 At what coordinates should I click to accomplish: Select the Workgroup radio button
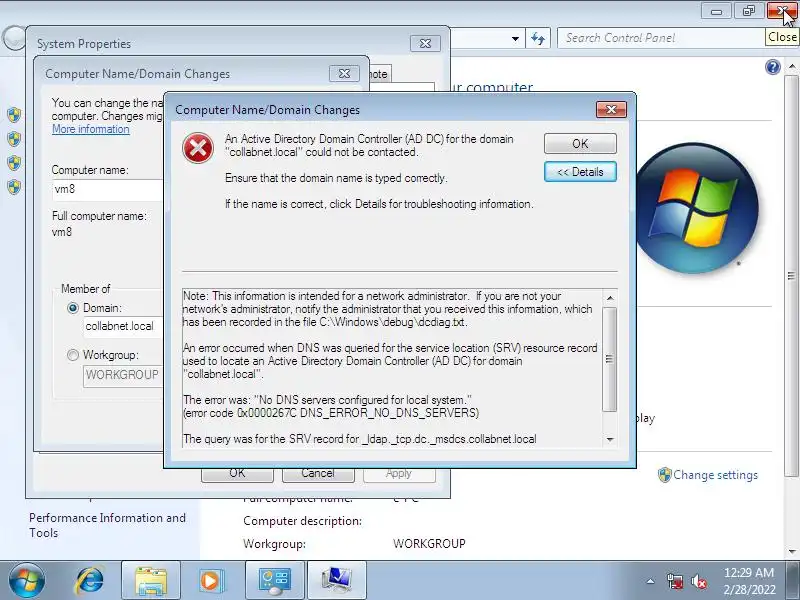click(73, 355)
